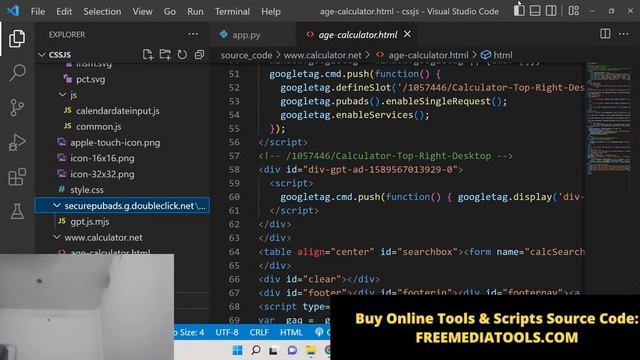Customize layout icon in title bar
Screen dimensions: 640x360
tap(574, 11)
